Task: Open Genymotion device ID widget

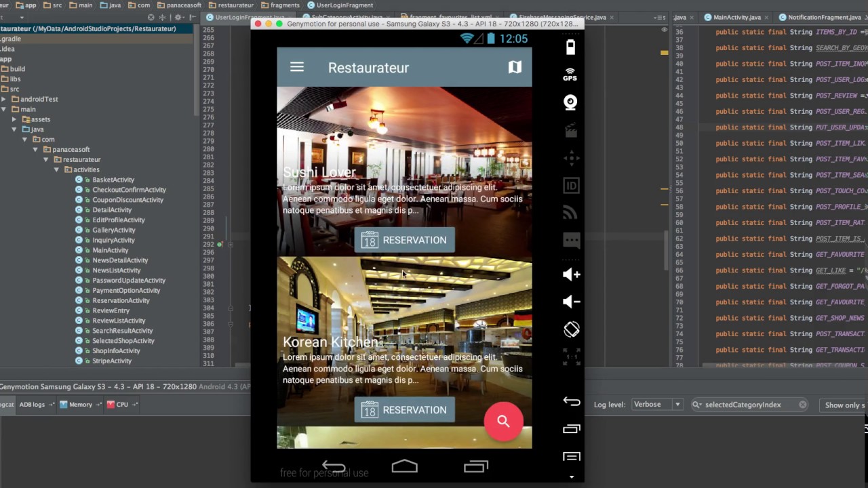Action: click(x=571, y=186)
